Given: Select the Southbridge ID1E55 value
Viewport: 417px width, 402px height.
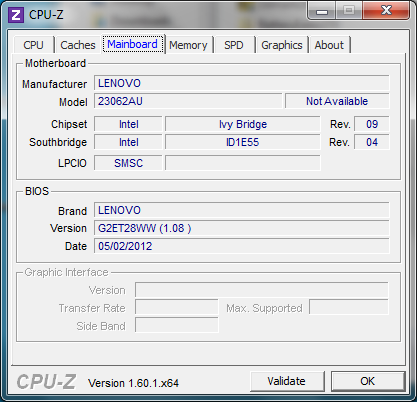Looking at the screenshot, I should [x=243, y=142].
